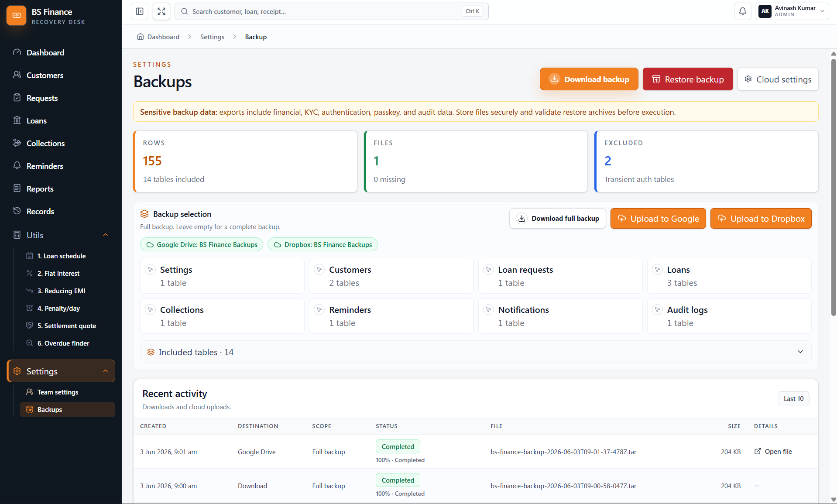Click the Collections coins icon in sidebar
This screenshot has width=837, height=504.
coord(17,143)
